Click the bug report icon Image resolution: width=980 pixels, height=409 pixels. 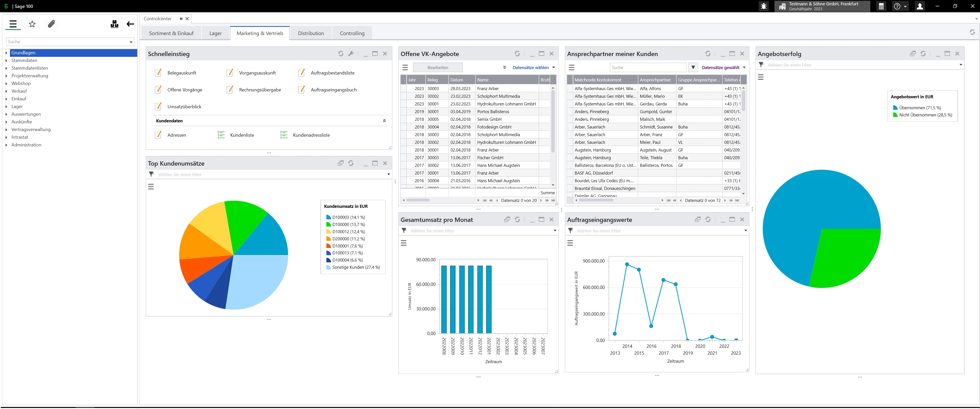[764, 6]
